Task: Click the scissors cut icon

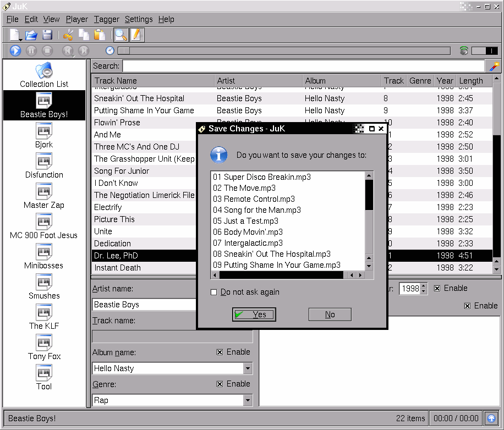Action: click(68, 35)
